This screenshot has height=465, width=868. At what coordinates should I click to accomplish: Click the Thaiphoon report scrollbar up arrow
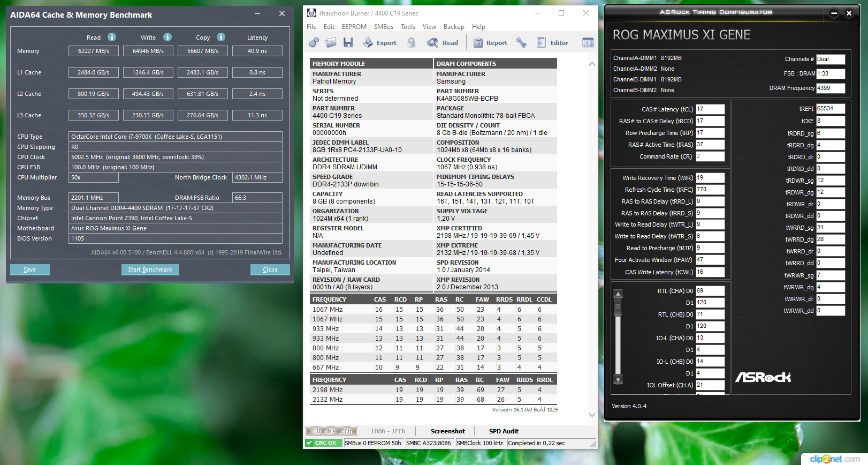coord(592,64)
